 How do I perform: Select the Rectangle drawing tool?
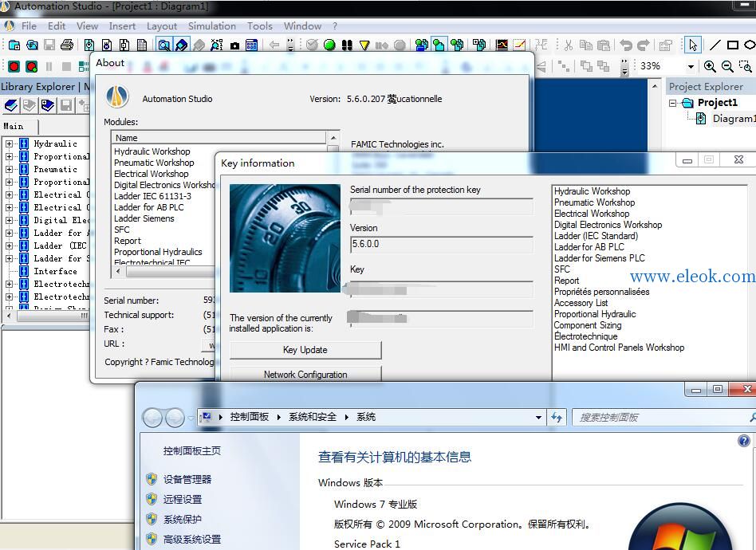(733, 45)
